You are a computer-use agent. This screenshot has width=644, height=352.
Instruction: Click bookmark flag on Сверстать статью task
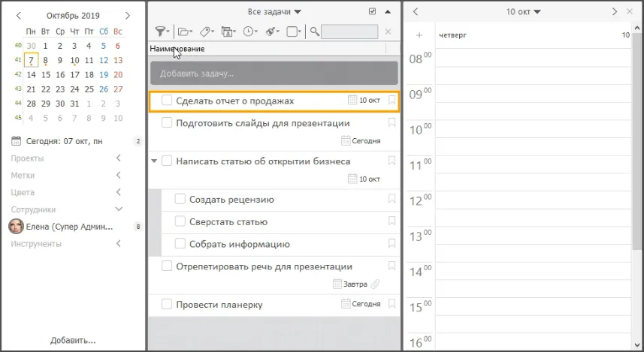(x=392, y=221)
